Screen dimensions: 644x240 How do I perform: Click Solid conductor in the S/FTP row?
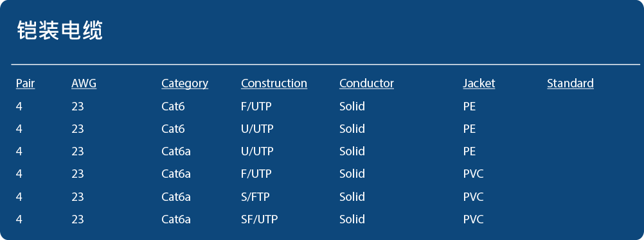tap(352, 196)
